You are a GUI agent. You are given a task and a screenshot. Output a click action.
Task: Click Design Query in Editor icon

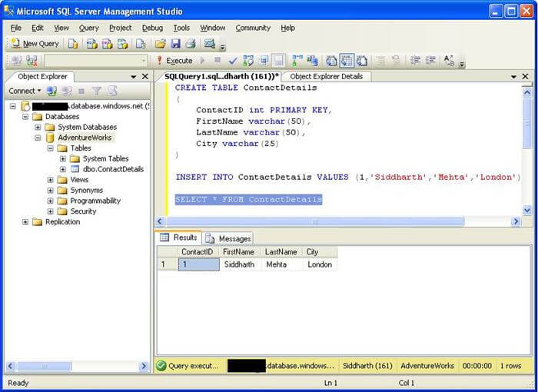coord(264,61)
